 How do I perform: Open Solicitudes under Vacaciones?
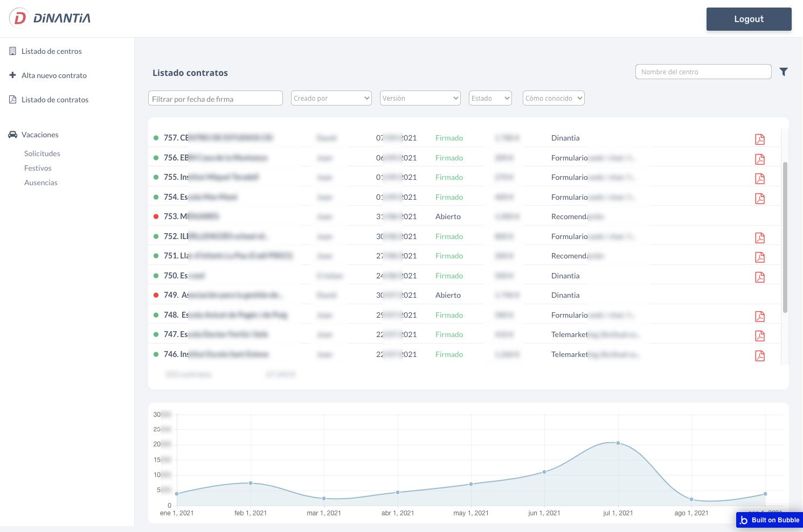click(42, 153)
